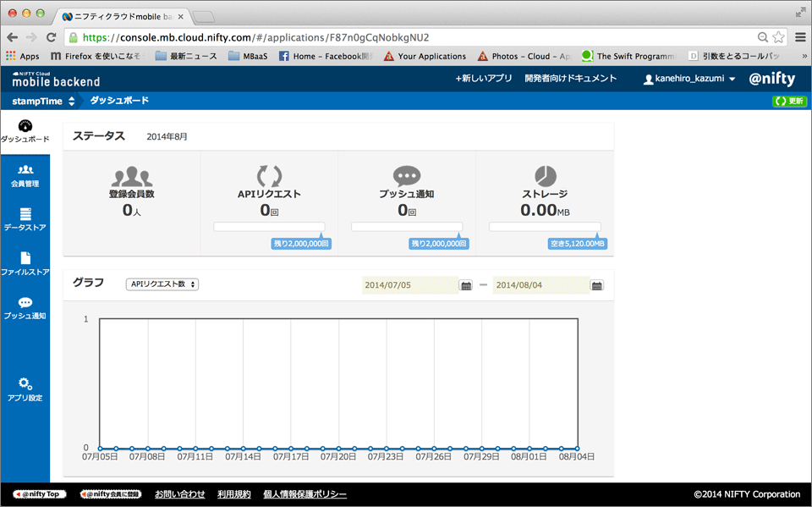Open calendar icon next to 2014/08/04
Screen dimensions: 812x507
click(x=597, y=285)
